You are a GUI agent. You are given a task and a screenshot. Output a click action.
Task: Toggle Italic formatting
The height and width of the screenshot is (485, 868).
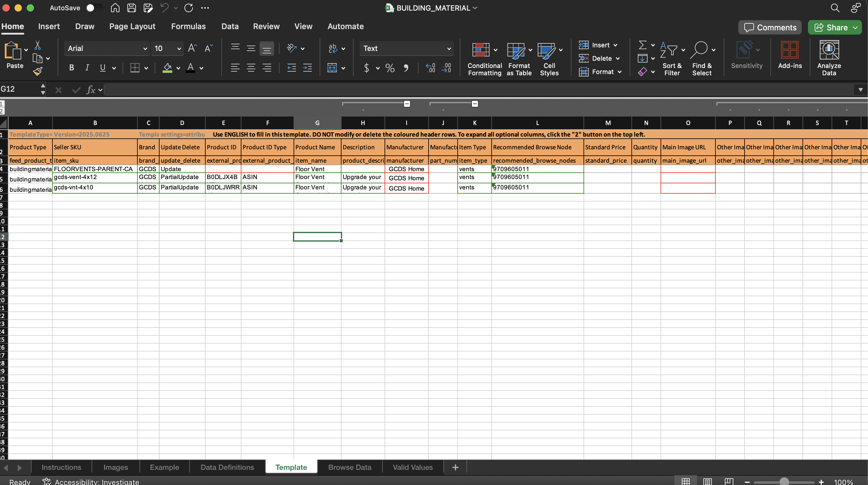tap(87, 68)
